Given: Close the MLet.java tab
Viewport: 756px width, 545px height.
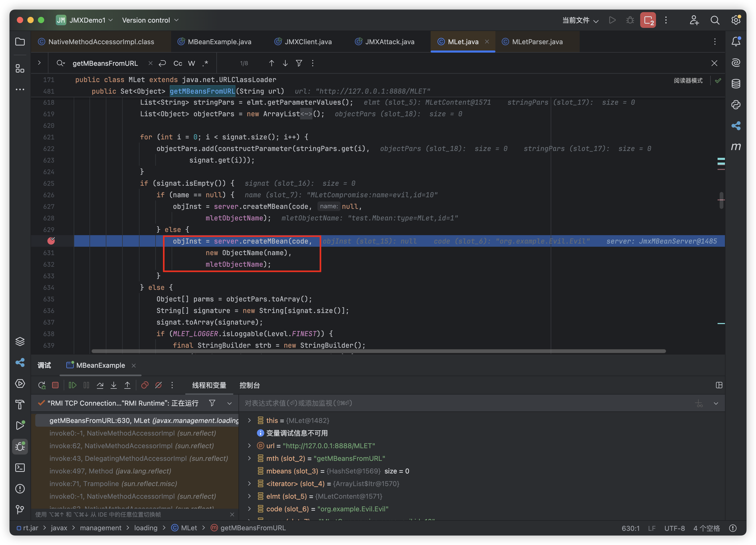Looking at the screenshot, I should [x=487, y=42].
